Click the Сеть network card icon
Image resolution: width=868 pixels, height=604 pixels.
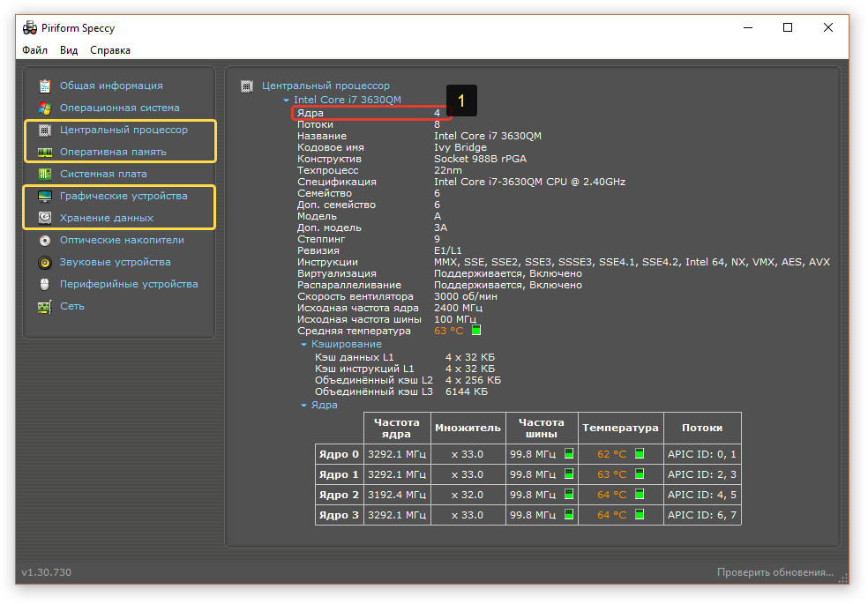(x=45, y=307)
